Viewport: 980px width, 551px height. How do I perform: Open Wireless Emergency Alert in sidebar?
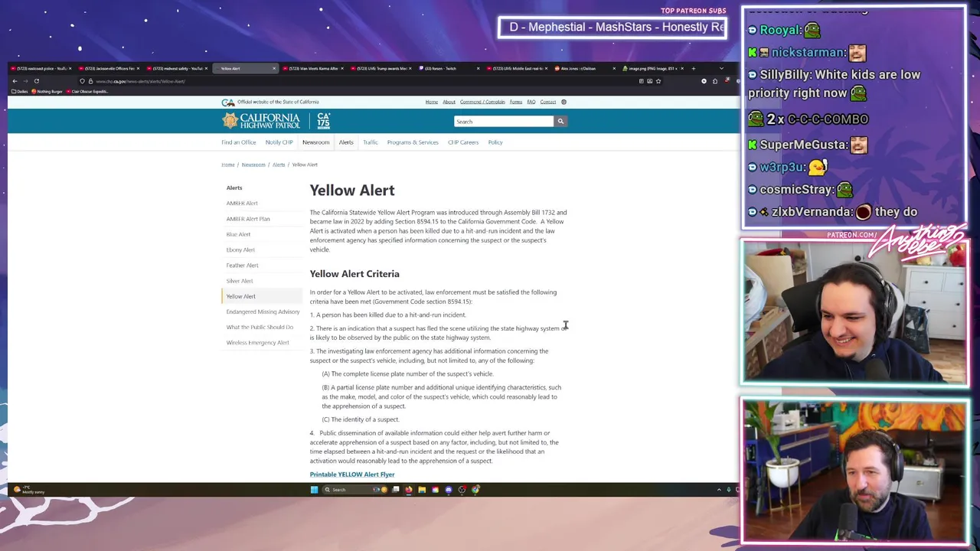coord(257,343)
